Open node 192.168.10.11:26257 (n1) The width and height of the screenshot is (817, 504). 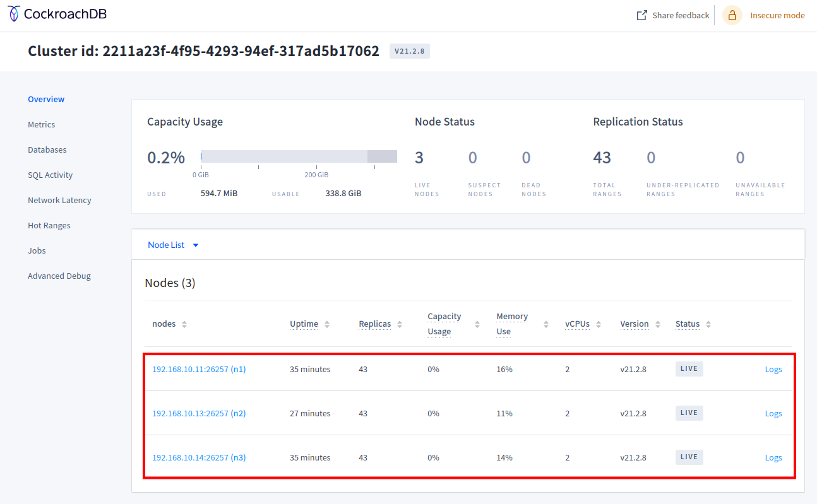click(x=199, y=369)
